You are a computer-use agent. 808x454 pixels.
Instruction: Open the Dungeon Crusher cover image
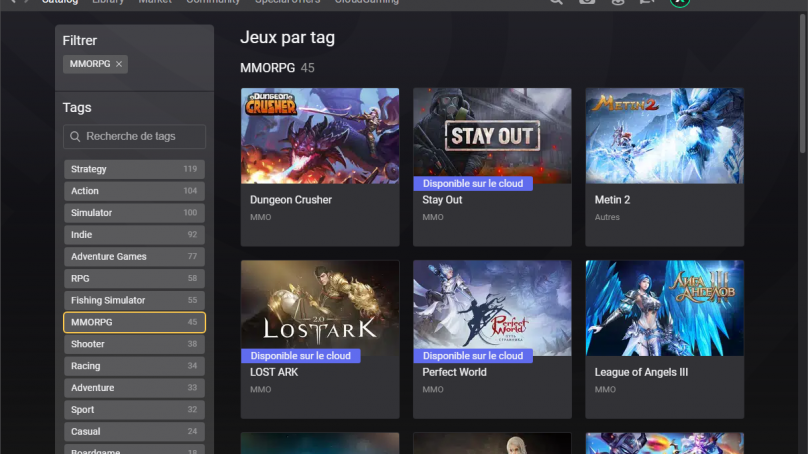click(320, 136)
